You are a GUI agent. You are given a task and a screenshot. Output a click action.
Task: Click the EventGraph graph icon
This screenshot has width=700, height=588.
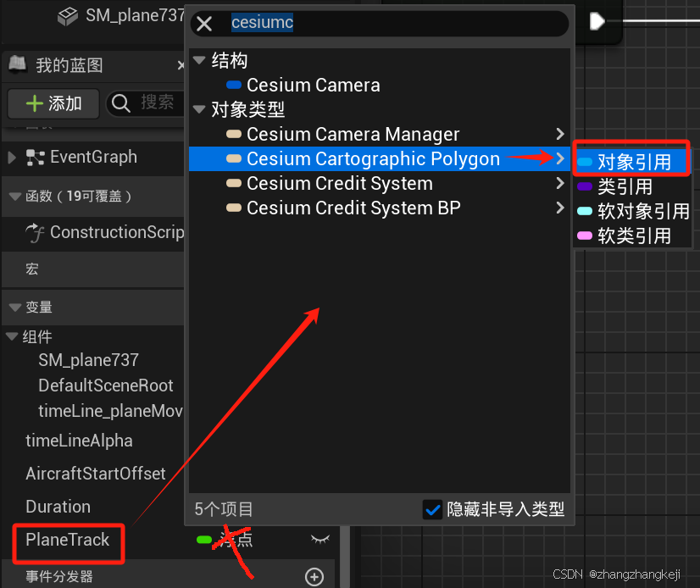point(35,158)
